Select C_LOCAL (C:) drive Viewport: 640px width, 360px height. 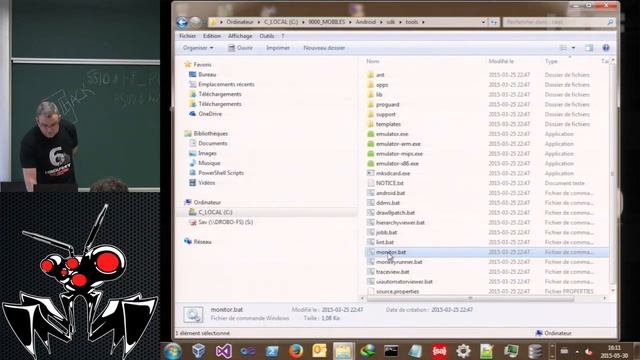point(215,212)
